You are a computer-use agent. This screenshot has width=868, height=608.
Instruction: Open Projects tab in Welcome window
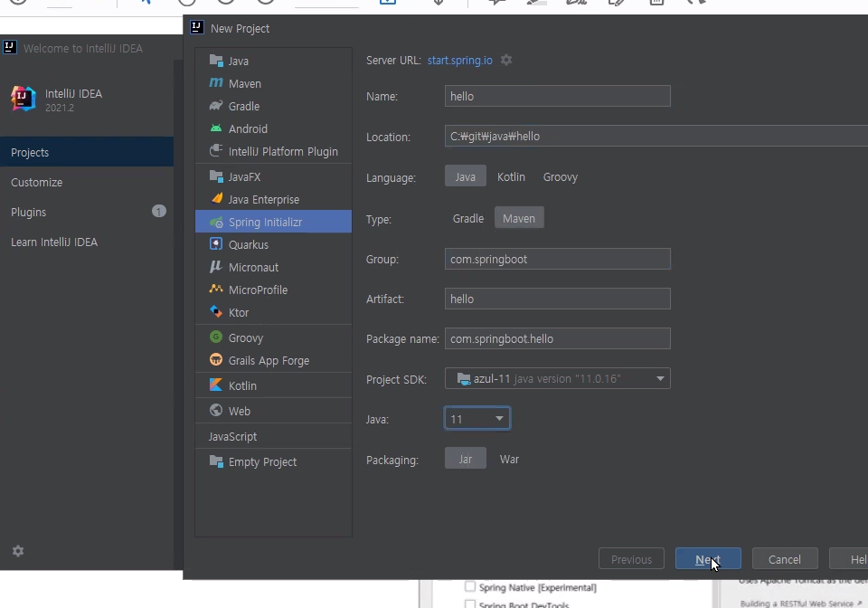coord(87,152)
